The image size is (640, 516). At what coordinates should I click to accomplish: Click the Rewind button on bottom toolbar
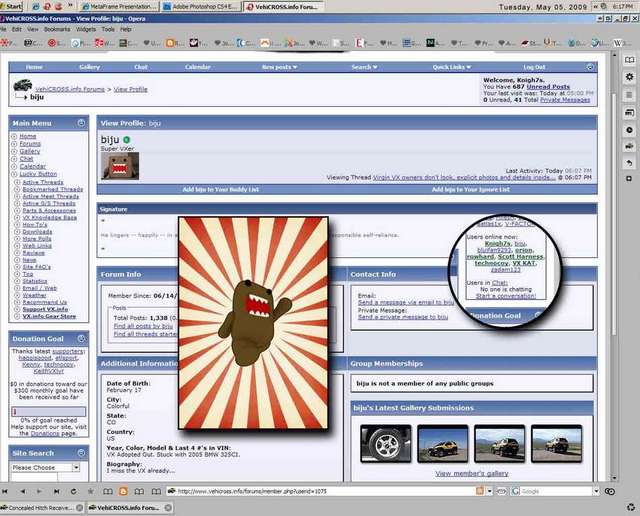[x=4, y=492]
